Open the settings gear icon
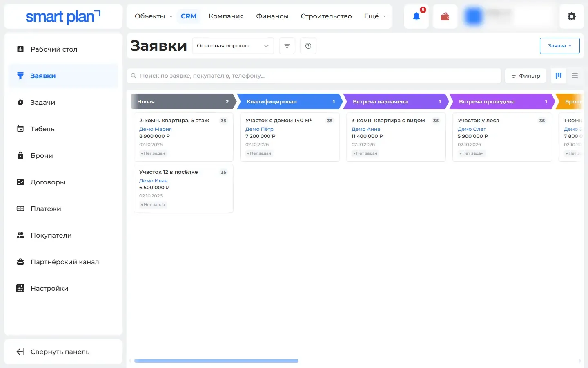The width and height of the screenshot is (588, 368). point(572,16)
